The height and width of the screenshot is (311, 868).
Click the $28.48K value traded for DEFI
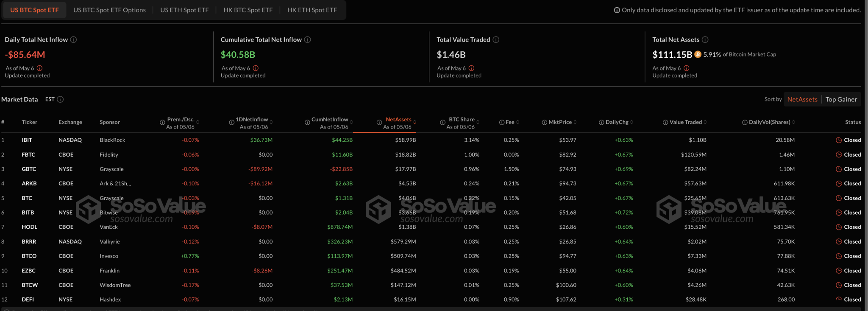click(x=696, y=300)
